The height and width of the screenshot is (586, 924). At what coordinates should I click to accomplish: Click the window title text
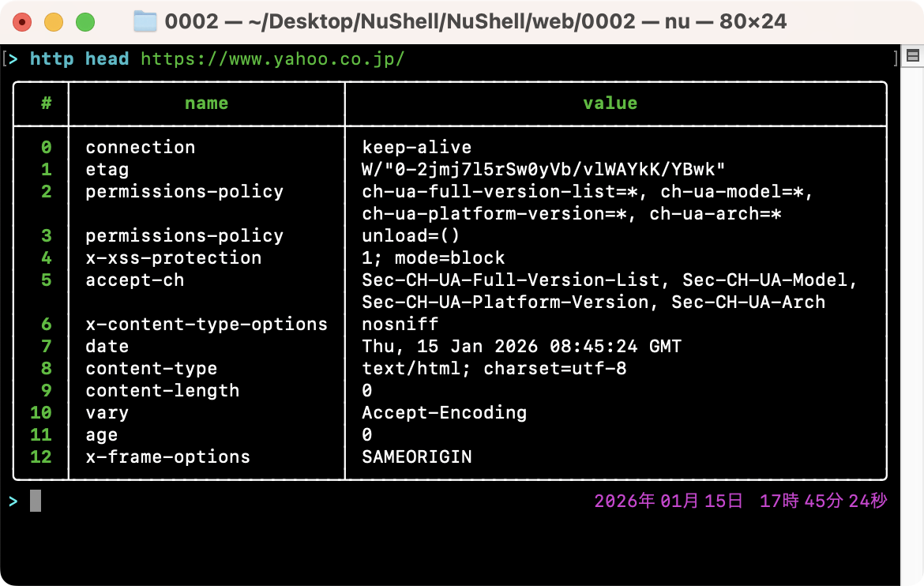coord(475,21)
